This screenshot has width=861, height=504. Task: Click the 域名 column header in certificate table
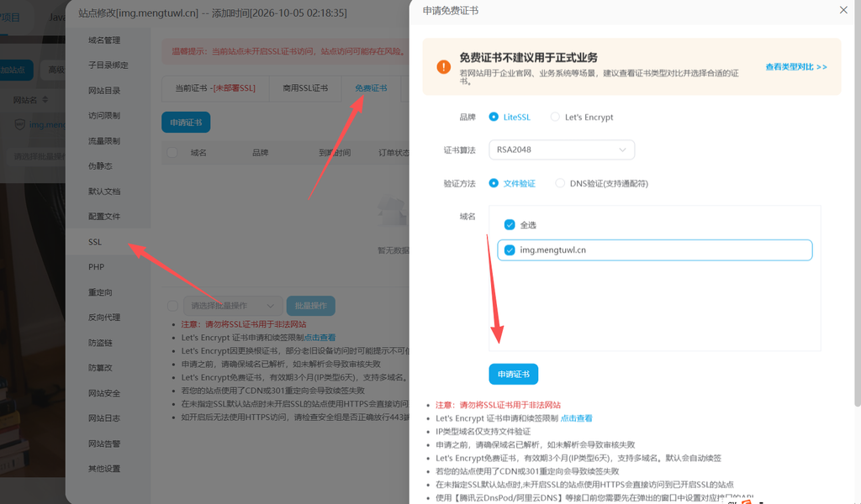coord(198,153)
